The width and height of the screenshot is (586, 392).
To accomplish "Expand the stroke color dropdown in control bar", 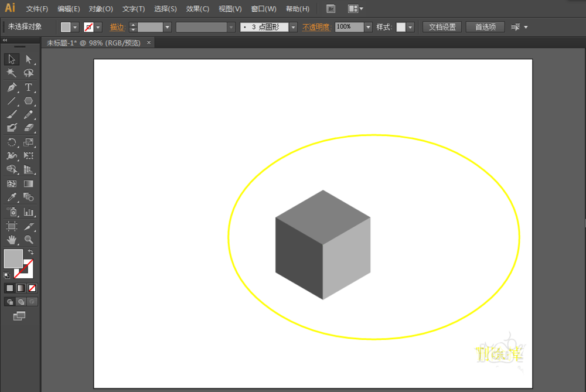I will [98, 28].
